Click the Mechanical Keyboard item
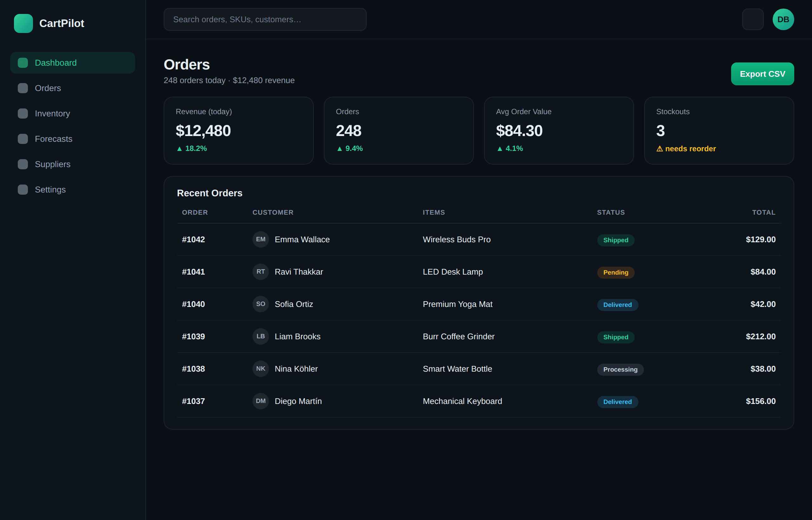This screenshot has width=812, height=520. click(462, 401)
